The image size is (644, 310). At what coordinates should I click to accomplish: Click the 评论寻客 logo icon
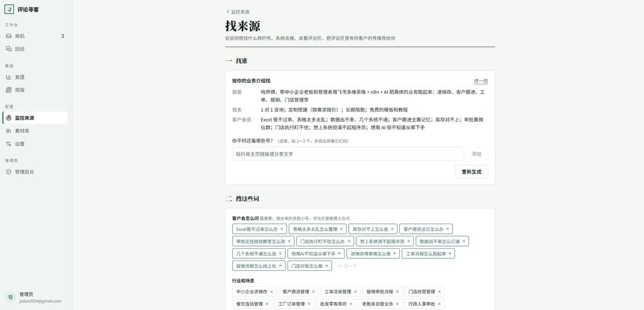(x=9, y=9)
